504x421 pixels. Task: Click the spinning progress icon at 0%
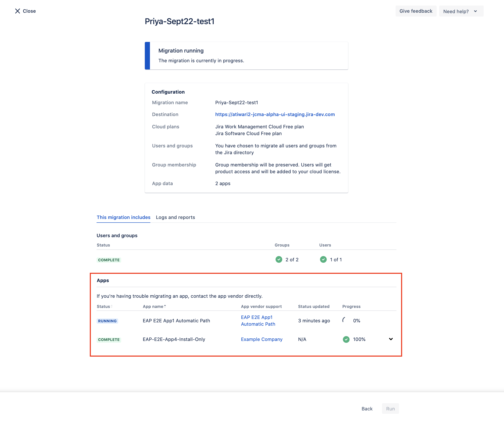click(x=346, y=321)
